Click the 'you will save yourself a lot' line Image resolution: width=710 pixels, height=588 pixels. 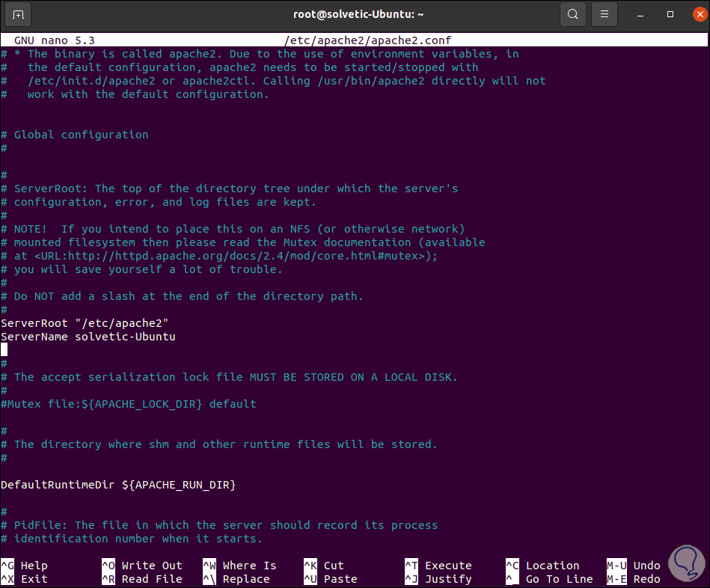[x=141, y=269]
